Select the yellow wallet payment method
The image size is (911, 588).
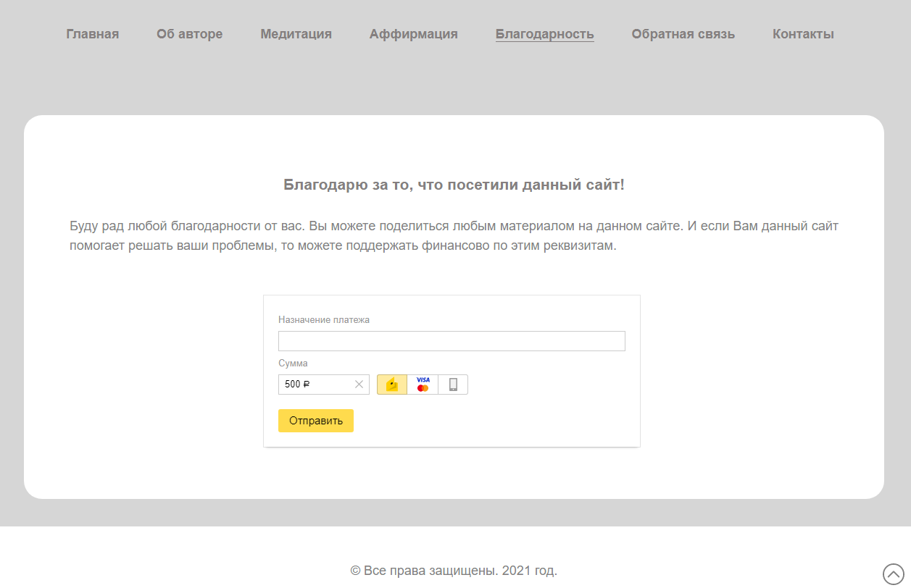pos(392,385)
